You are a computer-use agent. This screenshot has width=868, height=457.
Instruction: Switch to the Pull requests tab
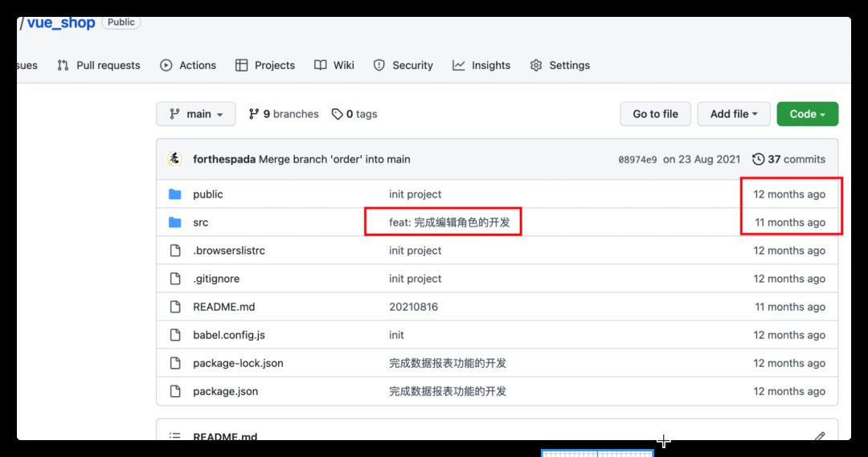(99, 65)
